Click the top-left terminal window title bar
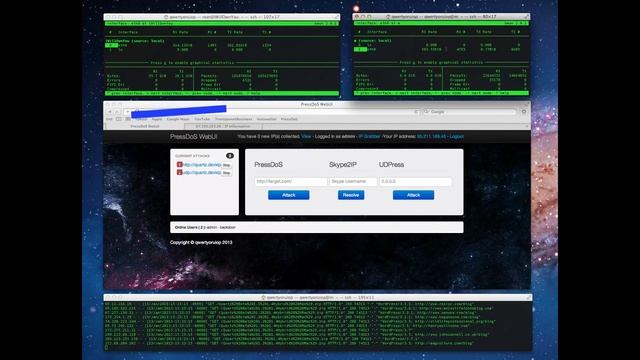This screenshot has width=640, height=360. pos(222,17)
